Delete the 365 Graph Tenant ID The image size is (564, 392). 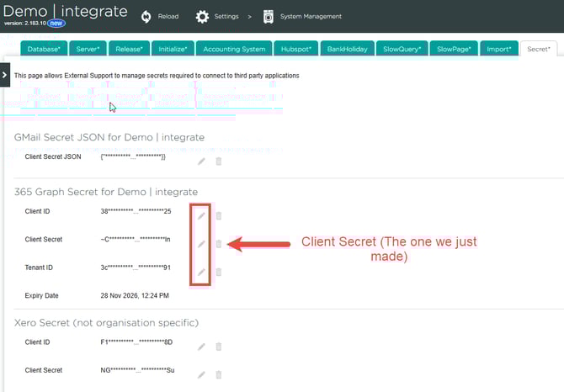coord(219,273)
